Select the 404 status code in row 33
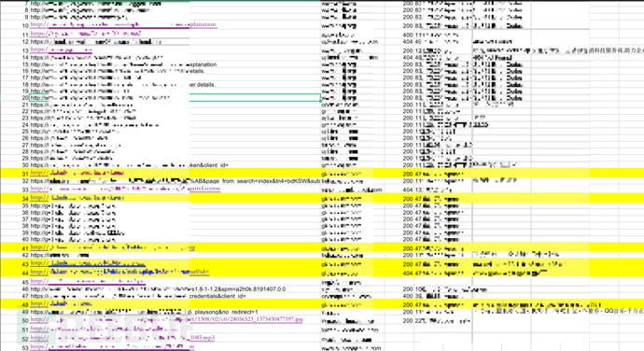The image size is (644, 351). point(408,190)
